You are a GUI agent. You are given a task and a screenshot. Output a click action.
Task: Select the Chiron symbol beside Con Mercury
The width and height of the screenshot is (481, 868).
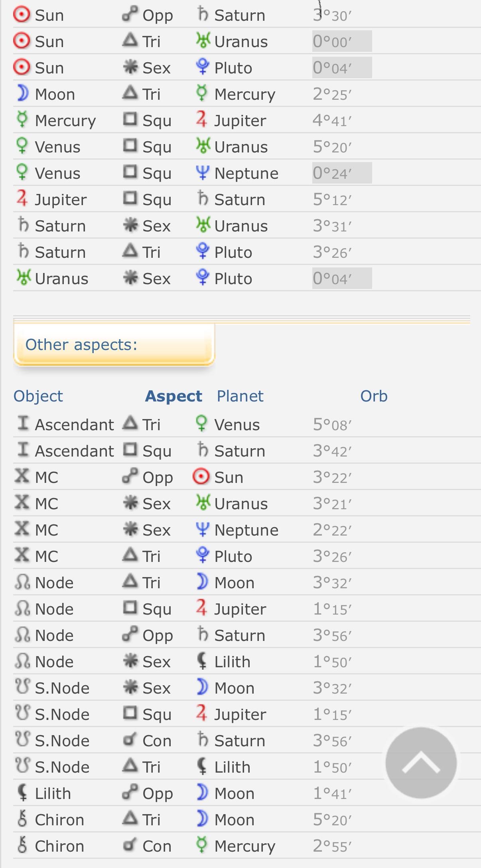coord(23,846)
